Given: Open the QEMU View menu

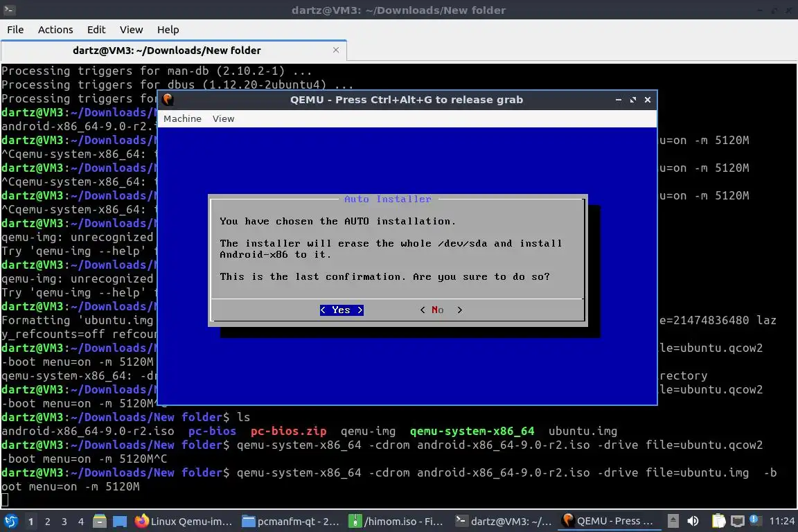Looking at the screenshot, I should coord(224,118).
